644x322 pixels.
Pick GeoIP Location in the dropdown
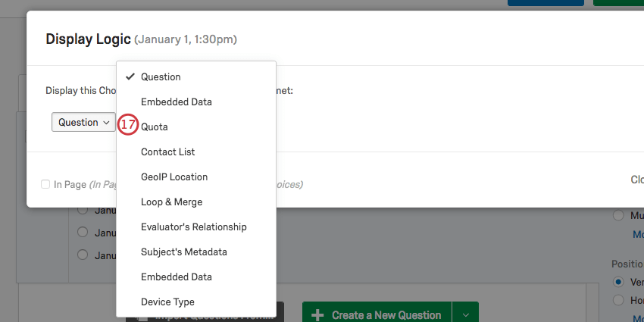[174, 177]
